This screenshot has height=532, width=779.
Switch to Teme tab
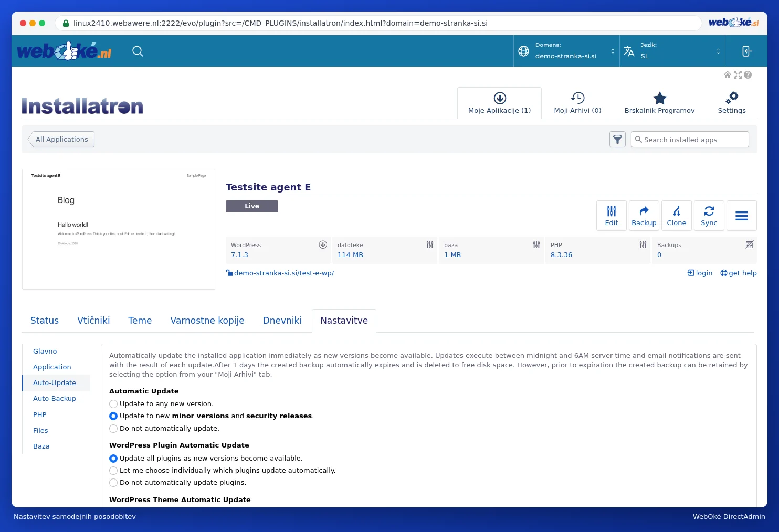[140, 321]
